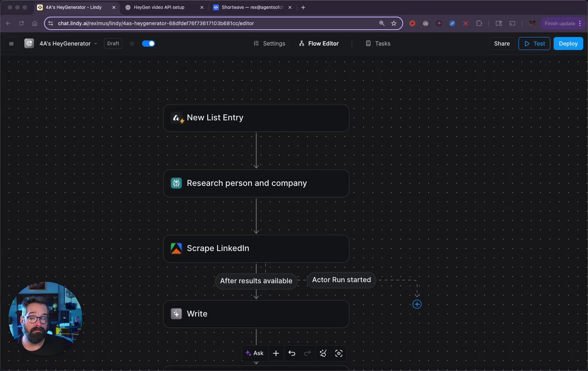Viewport: 588px width, 371px height.
Task: Open the hamburger sidebar menu
Action: (x=11, y=44)
